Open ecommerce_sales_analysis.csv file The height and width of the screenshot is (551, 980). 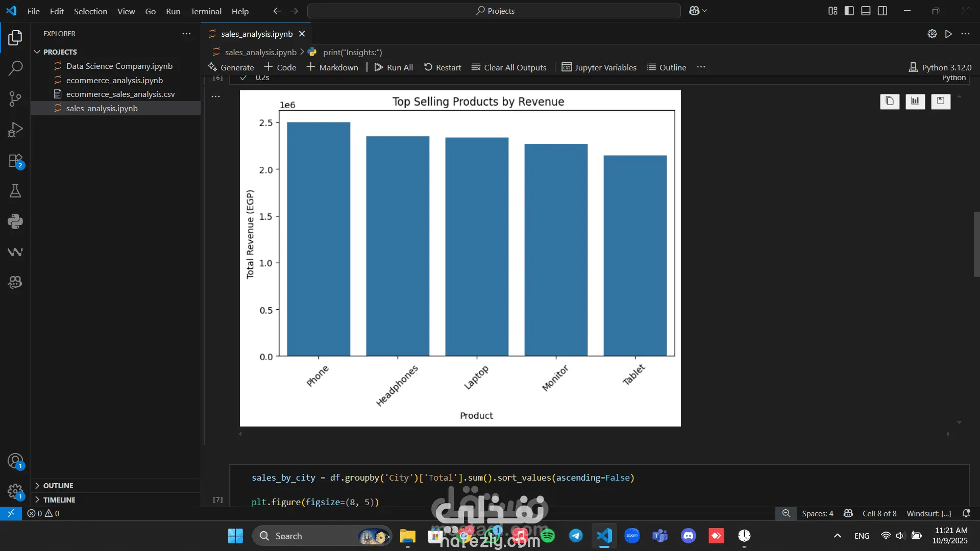coord(120,94)
